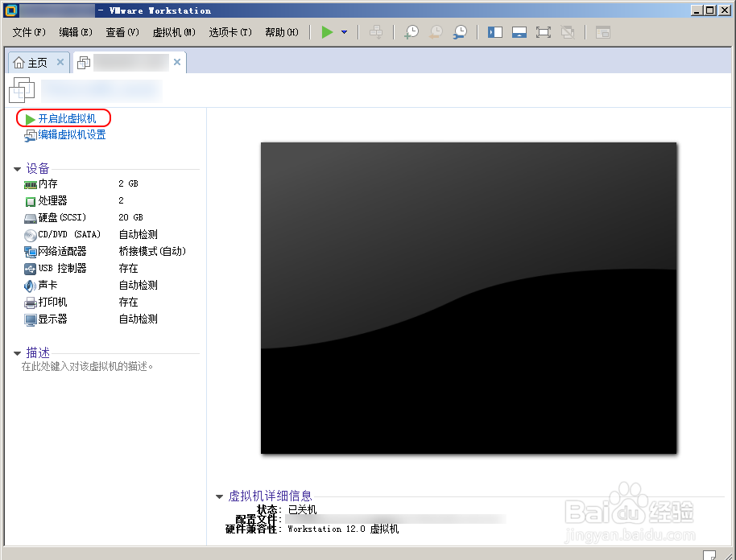
Task: Open the 选项卡(T) menu
Action: point(230,32)
